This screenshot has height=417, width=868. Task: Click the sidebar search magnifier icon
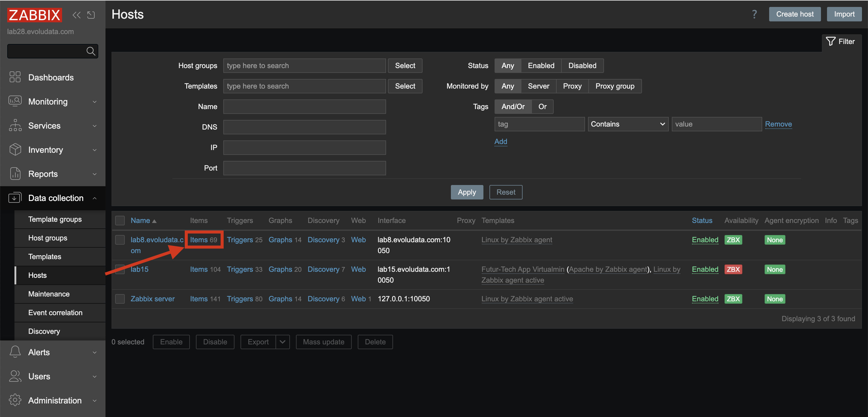(x=91, y=51)
